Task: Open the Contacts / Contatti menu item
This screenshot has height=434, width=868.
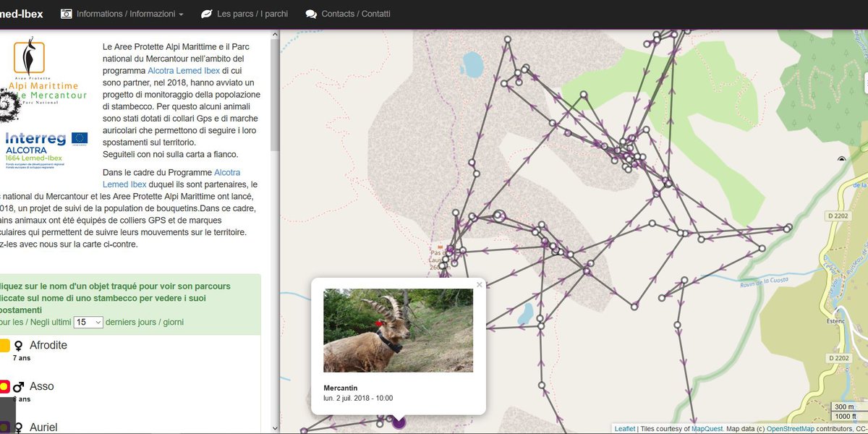Action: 355,14
